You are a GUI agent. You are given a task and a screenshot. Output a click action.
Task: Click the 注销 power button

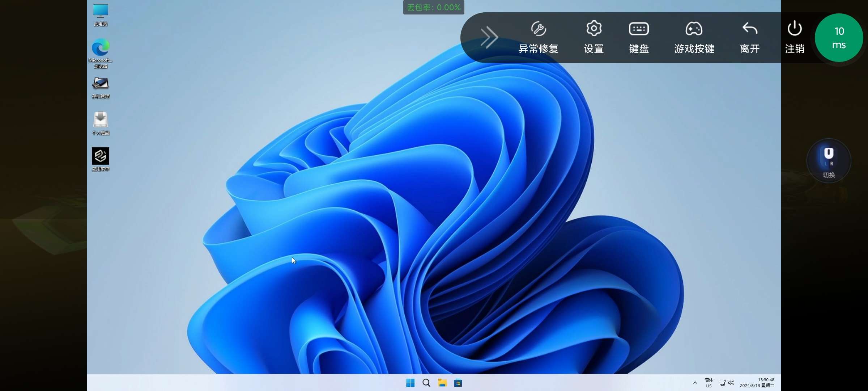point(795,38)
